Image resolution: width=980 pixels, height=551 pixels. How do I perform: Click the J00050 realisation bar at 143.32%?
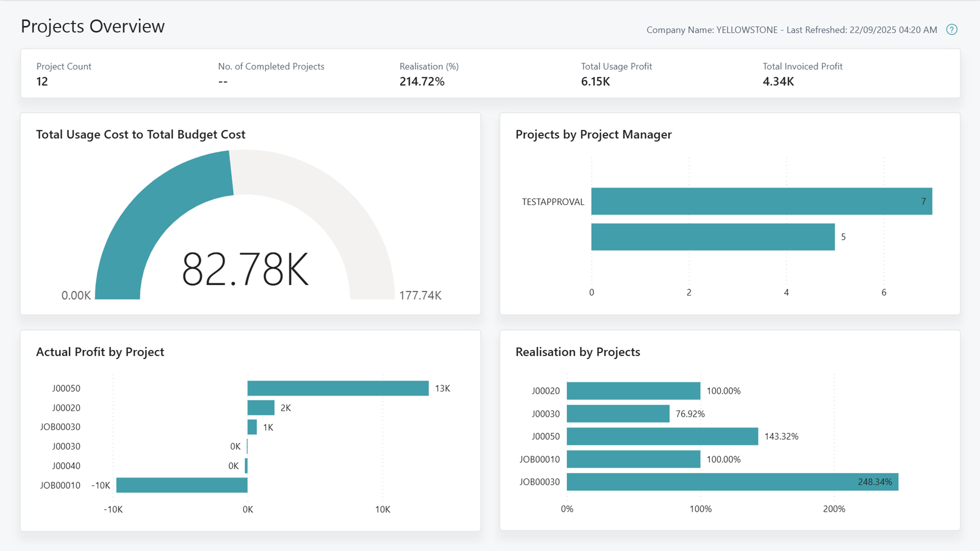pos(661,436)
